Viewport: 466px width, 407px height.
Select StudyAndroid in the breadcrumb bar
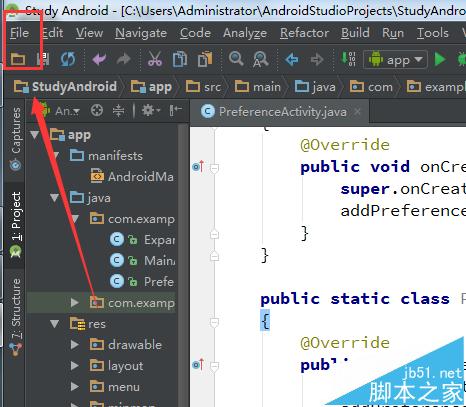click(x=65, y=87)
